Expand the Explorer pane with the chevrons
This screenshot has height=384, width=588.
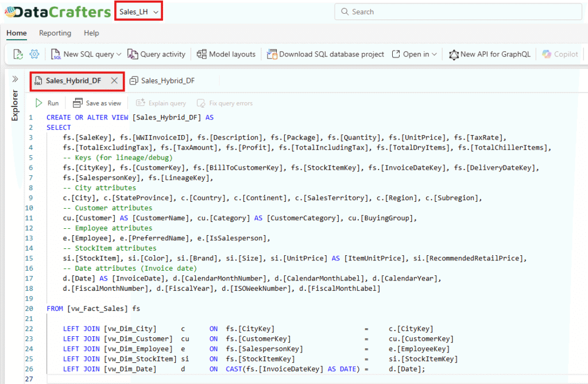click(15, 79)
